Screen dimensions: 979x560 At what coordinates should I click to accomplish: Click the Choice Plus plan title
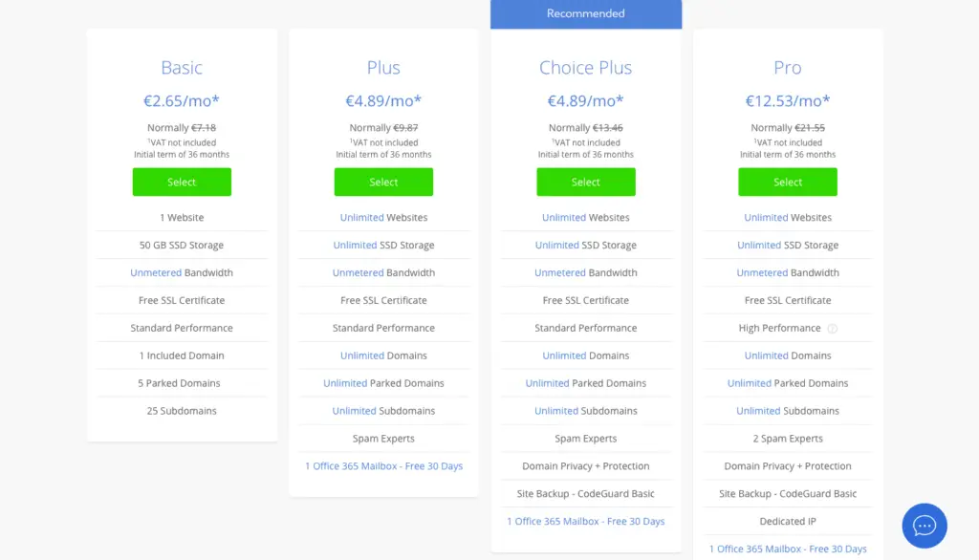point(586,68)
